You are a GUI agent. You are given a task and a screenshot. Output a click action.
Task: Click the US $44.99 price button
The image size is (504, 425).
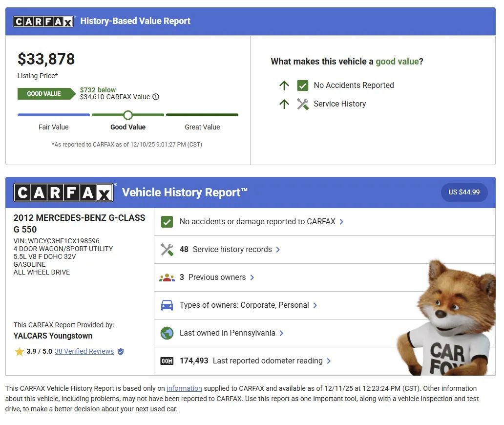point(464,192)
